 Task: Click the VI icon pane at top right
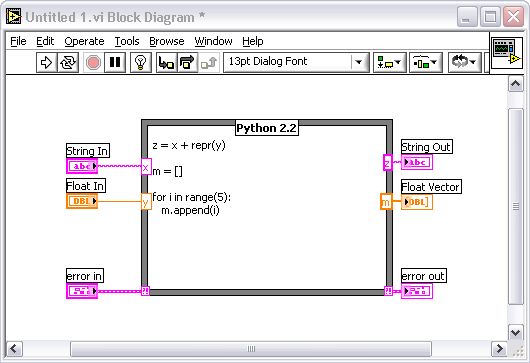click(506, 53)
